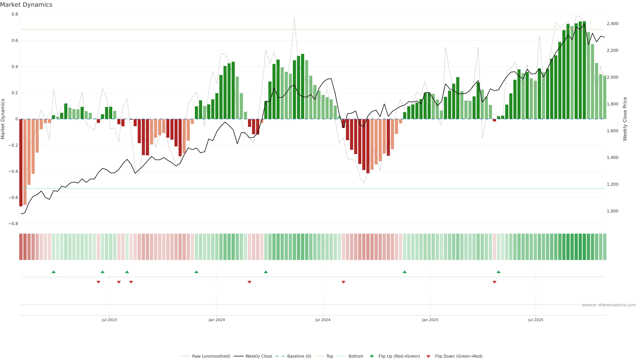Toggle the Baseline (0) legend entry
Viewport: 644px width, 362px height.
[x=299, y=356]
